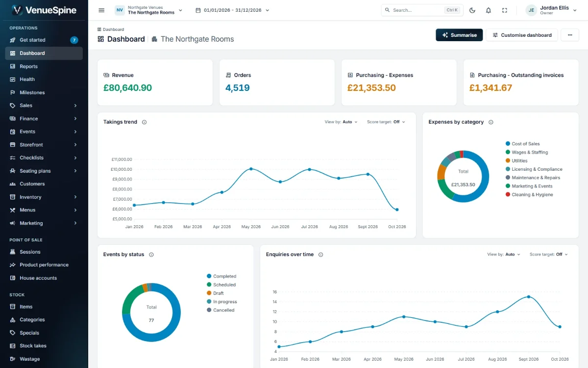
Task: Click the Milestones flag icon
Action: pos(13,93)
